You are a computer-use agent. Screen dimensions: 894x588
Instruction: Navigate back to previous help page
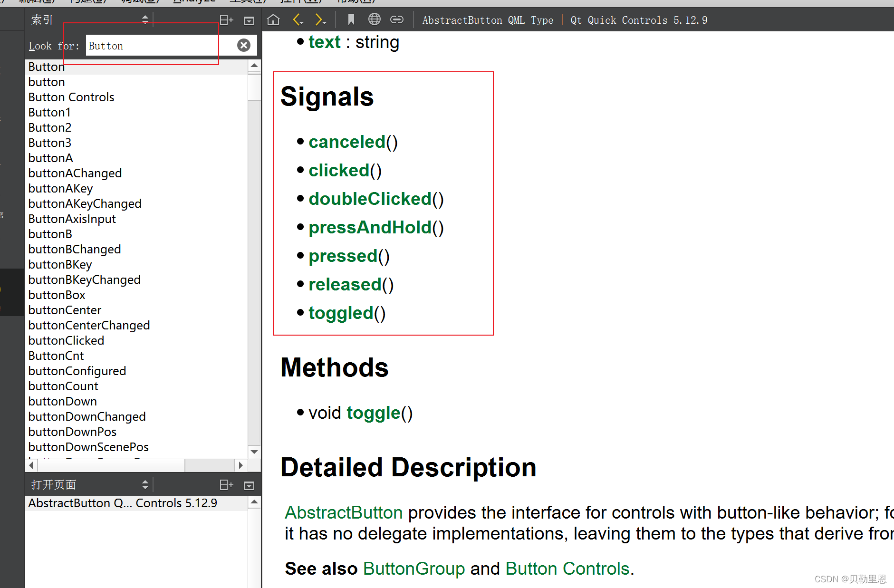pyautogui.click(x=298, y=20)
